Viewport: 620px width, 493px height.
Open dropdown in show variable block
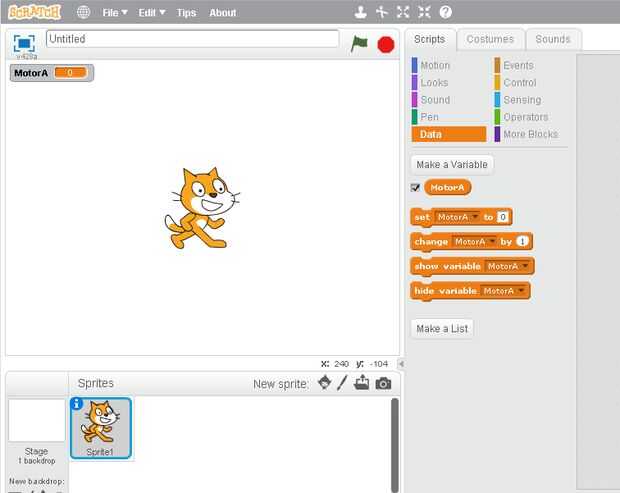point(507,266)
